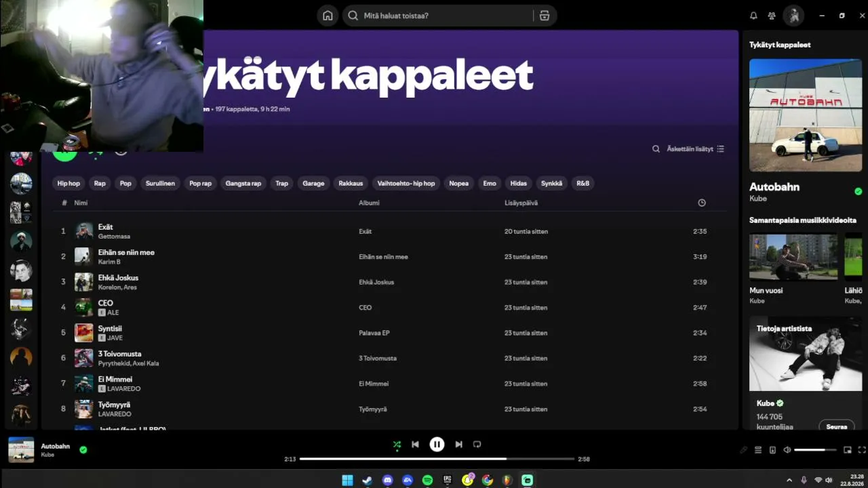Open the lyrics microphone icon

pyautogui.click(x=744, y=450)
